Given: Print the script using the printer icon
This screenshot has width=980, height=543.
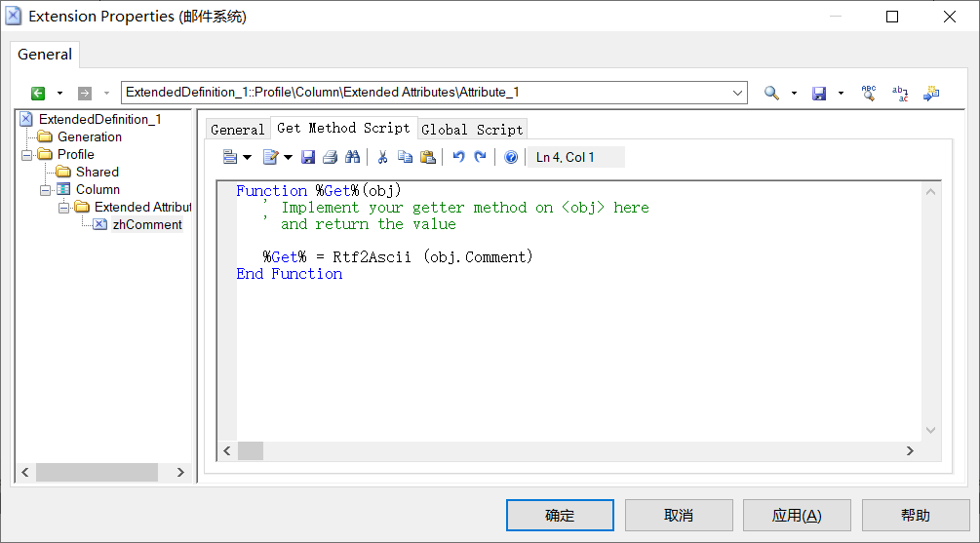Looking at the screenshot, I should [330, 158].
